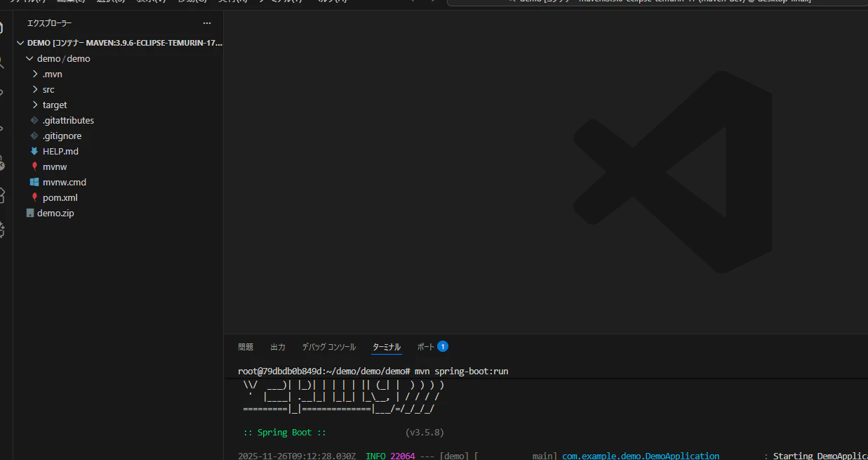Open the デバッグ コンソール tab
Screen dimensions: 868x460
tap(329, 347)
